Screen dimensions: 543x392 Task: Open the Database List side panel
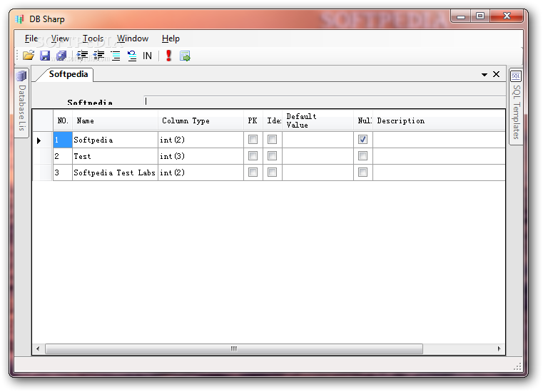click(x=22, y=103)
